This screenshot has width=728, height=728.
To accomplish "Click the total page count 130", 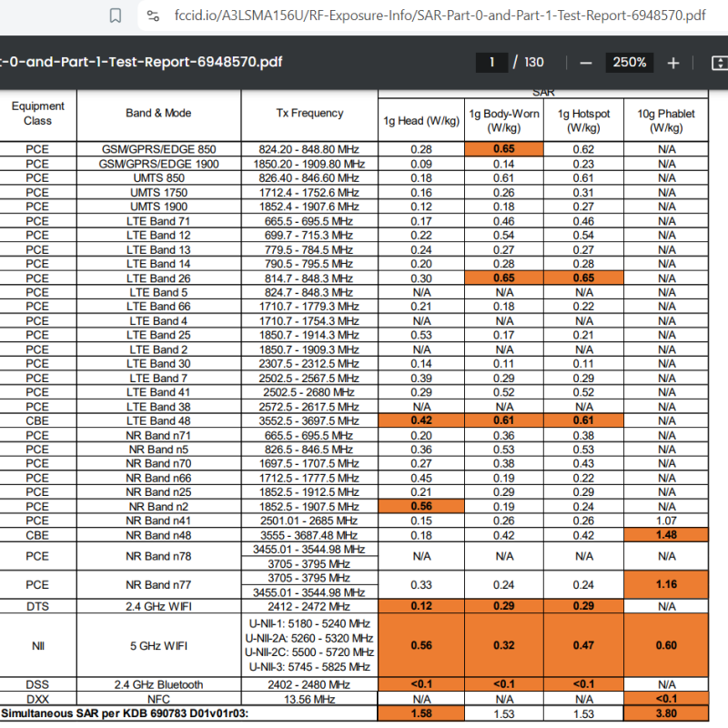I will click(534, 63).
